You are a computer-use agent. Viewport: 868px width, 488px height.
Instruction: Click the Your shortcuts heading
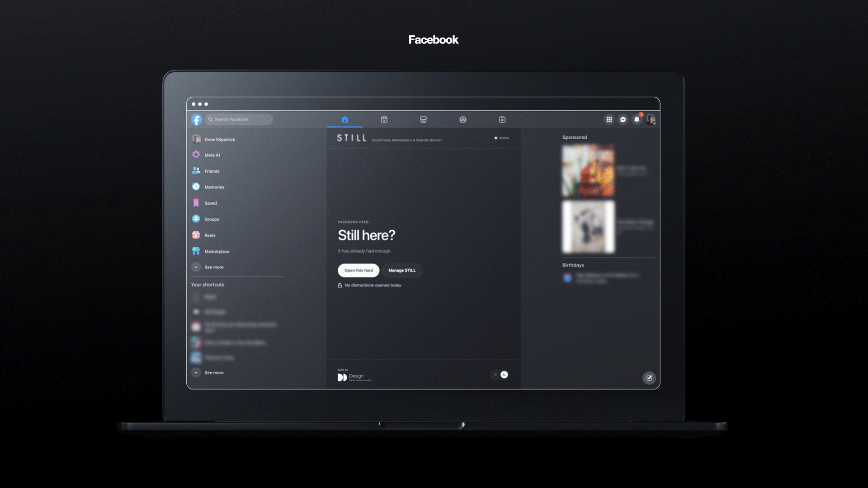[208, 285]
